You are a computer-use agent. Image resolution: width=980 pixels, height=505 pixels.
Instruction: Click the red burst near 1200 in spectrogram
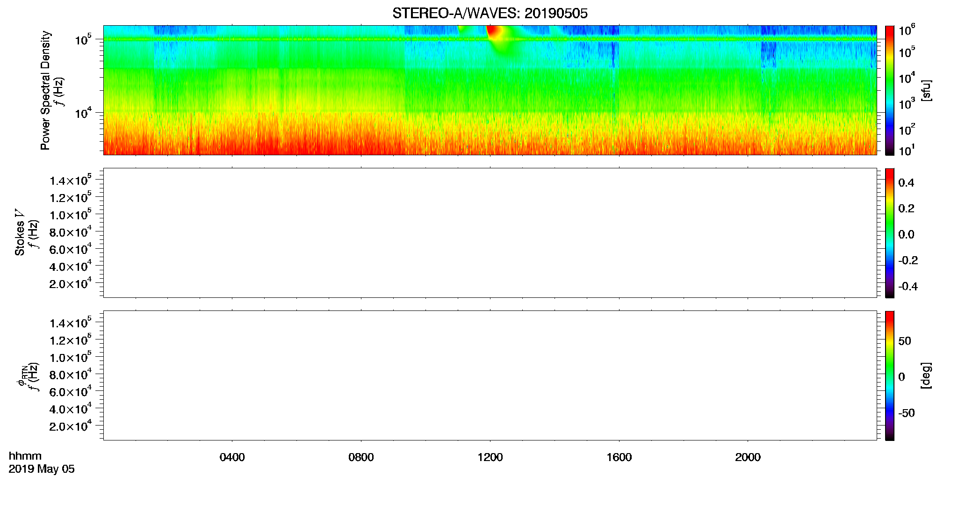coord(494,32)
